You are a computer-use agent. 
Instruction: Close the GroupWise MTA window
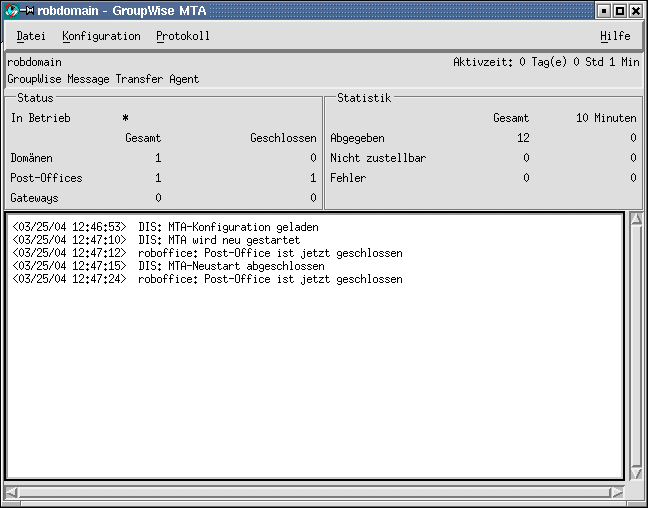click(x=636, y=11)
